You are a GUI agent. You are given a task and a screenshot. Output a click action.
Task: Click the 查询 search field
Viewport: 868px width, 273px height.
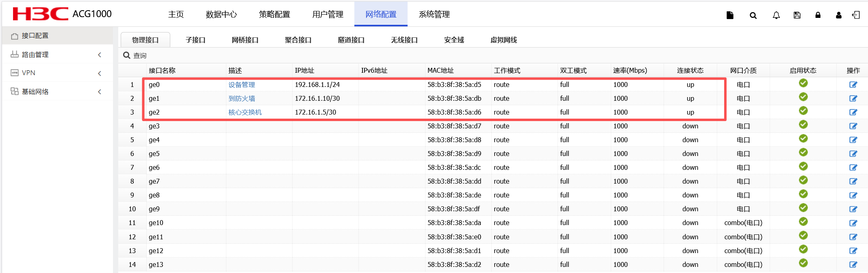coord(140,56)
